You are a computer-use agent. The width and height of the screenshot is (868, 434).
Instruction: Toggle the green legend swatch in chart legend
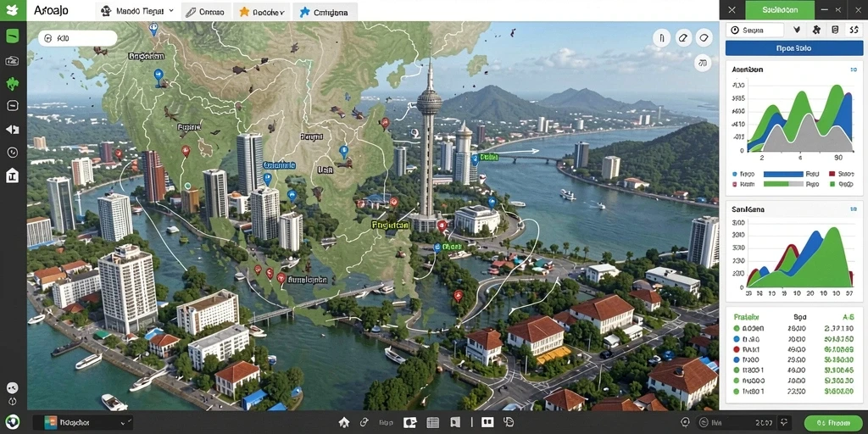click(832, 184)
